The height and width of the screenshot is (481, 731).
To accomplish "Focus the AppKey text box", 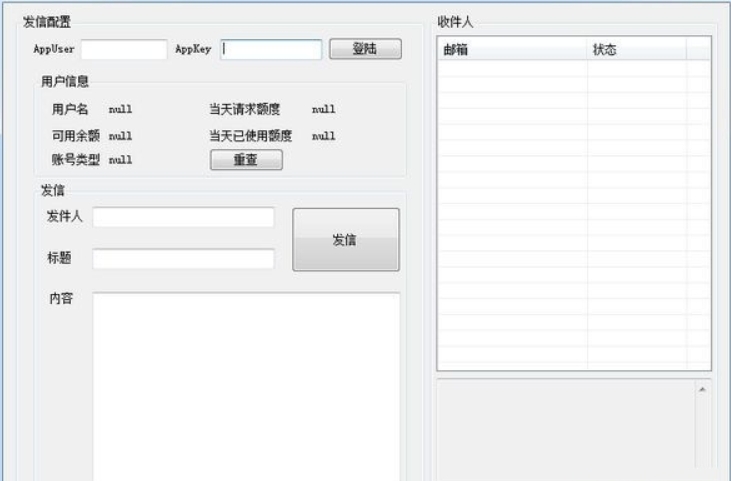I will [x=271, y=49].
